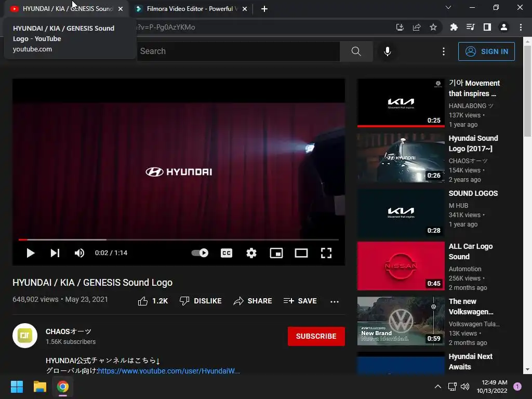Open the CHAOS channel avatar
Viewport: 532px width, 399px height.
pos(25,336)
